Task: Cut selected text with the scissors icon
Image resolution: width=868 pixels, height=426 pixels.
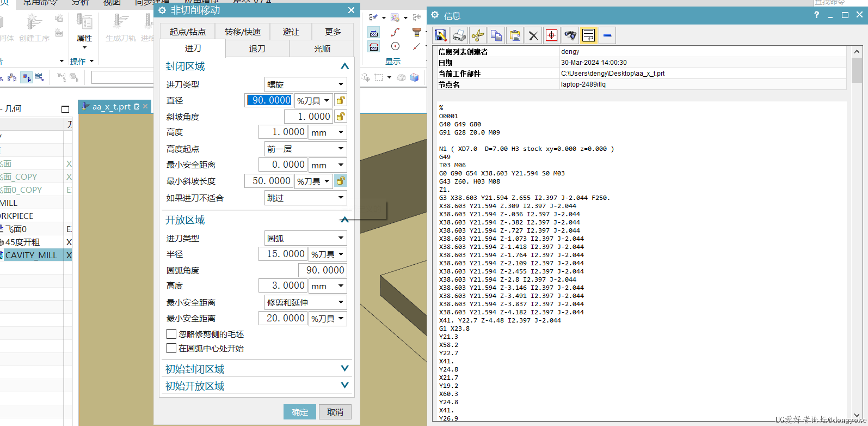Action: (x=478, y=35)
